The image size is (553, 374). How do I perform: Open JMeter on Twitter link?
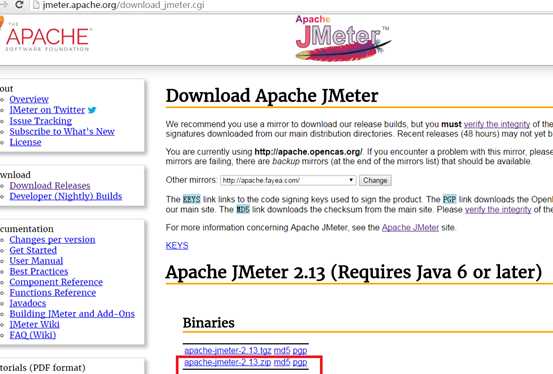click(x=47, y=110)
